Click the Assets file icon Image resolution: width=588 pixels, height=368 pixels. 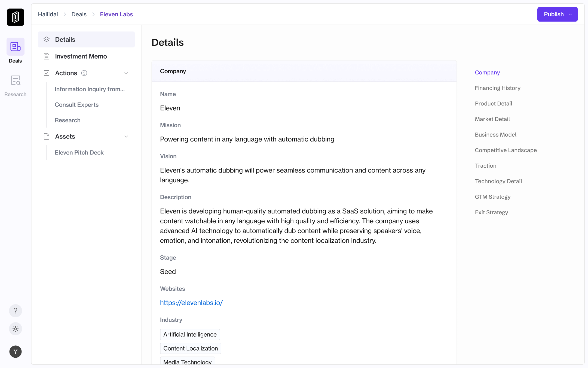pos(47,137)
